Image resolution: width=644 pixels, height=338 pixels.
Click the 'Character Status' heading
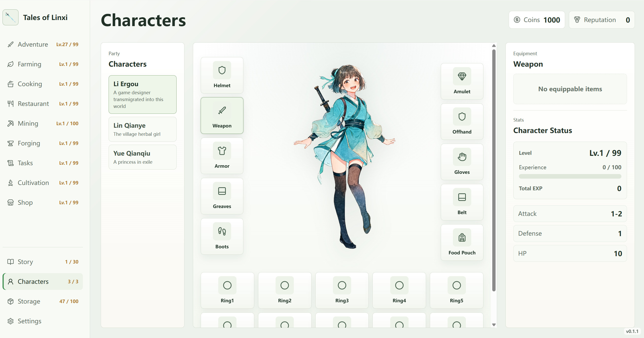[543, 130]
